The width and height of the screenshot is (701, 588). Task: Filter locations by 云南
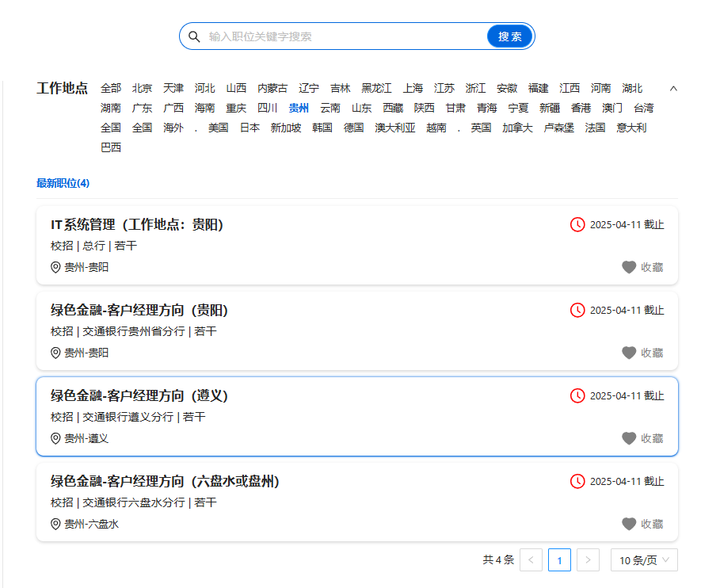(x=330, y=109)
